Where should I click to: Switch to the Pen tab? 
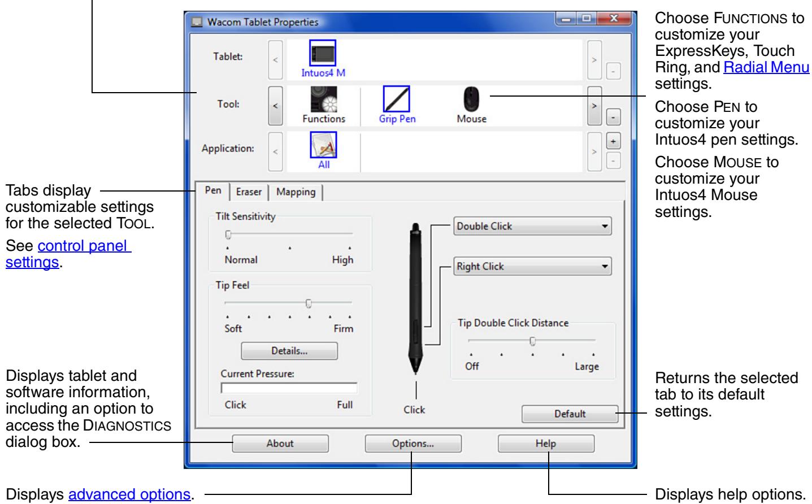(213, 191)
